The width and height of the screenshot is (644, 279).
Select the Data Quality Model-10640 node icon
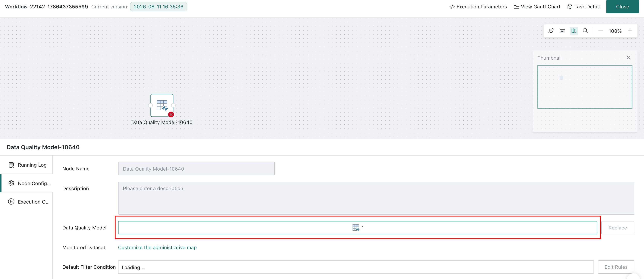(162, 105)
